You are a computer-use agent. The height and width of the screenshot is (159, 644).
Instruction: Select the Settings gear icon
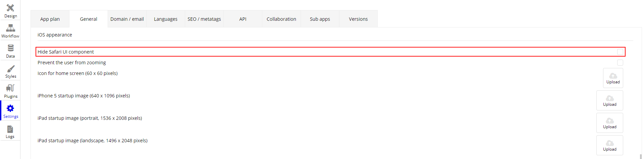pyautogui.click(x=10, y=108)
